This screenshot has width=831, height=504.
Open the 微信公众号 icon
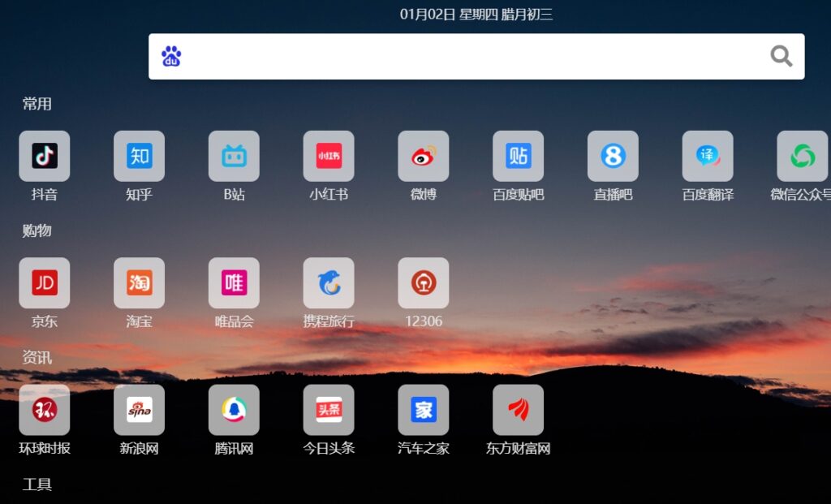[x=803, y=156]
